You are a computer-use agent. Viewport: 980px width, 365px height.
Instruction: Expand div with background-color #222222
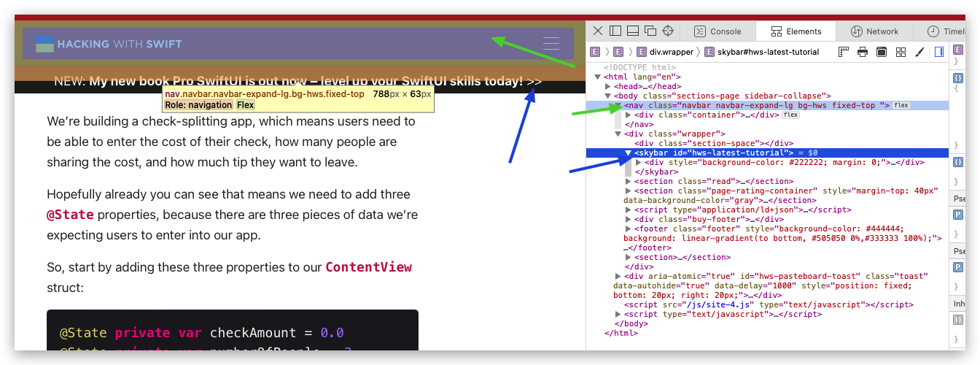[639, 162]
